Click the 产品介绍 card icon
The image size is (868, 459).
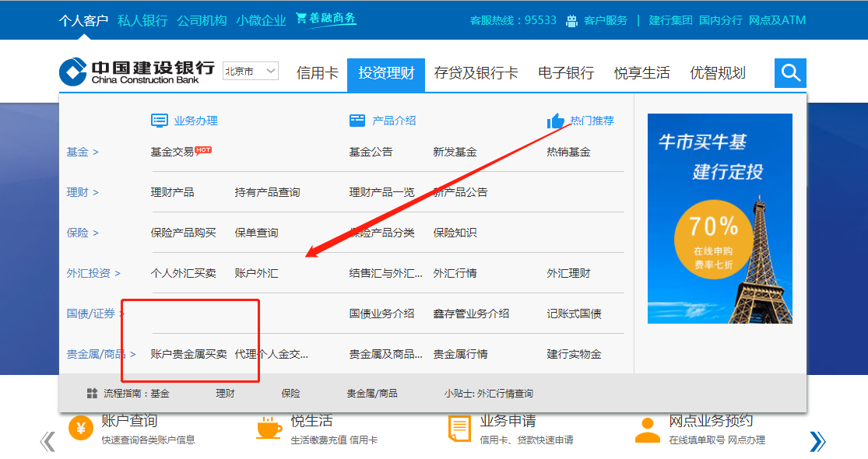[357, 121]
